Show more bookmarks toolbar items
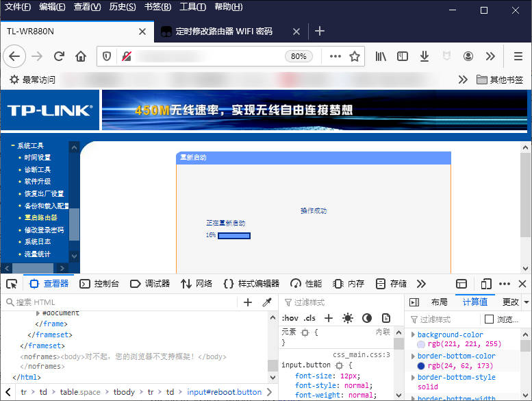The height and width of the screenshot is (401, 532). [x=463, y=80]
